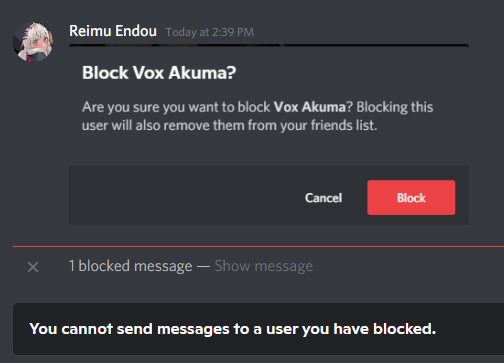504x363 pixels.
Task: Click the red new messages divider line
Action: point(258,246)
